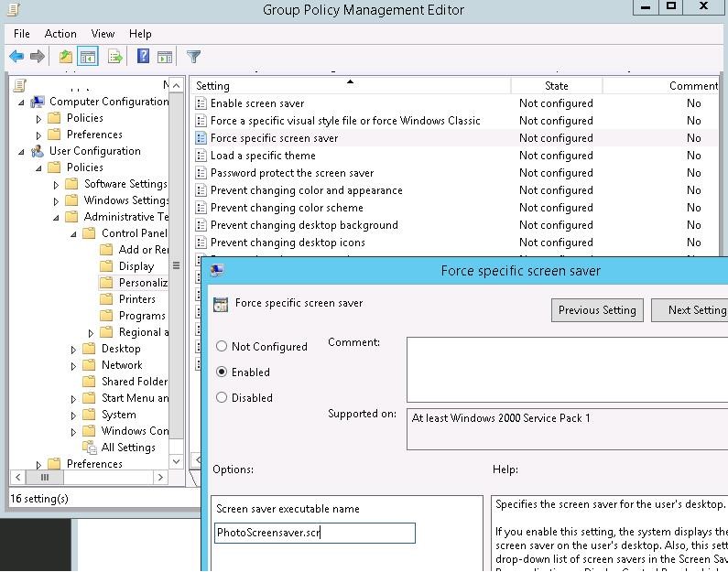Select the All Settings tree icon
Viewport: 728px width, 572px height.
pos(90,448)
